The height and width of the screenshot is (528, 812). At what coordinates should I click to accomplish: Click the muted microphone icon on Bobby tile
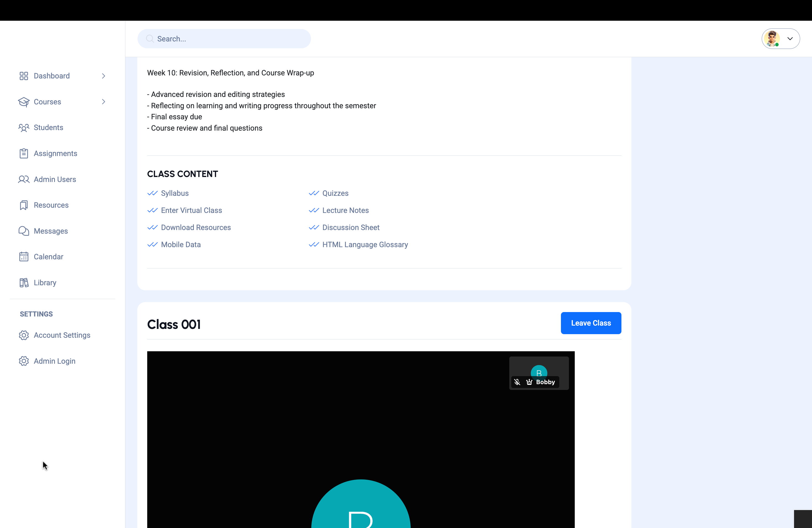(517, 382)
